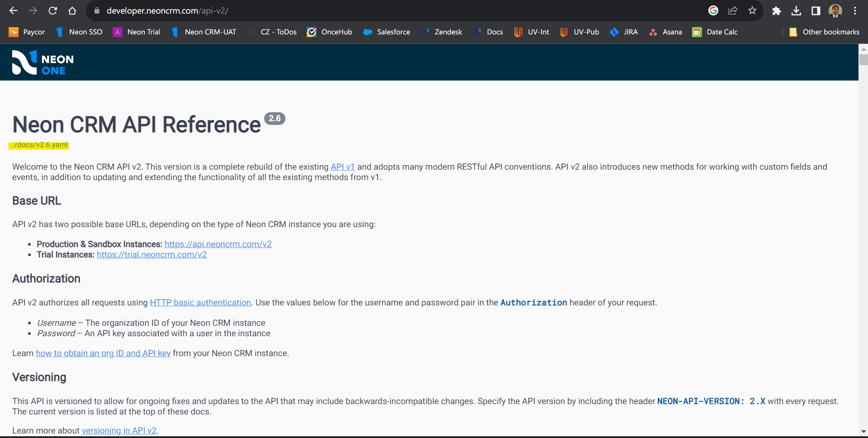Open the Docs bookmark
The width and height of the screenshot is (868, 438).
[x=488, y=32]
